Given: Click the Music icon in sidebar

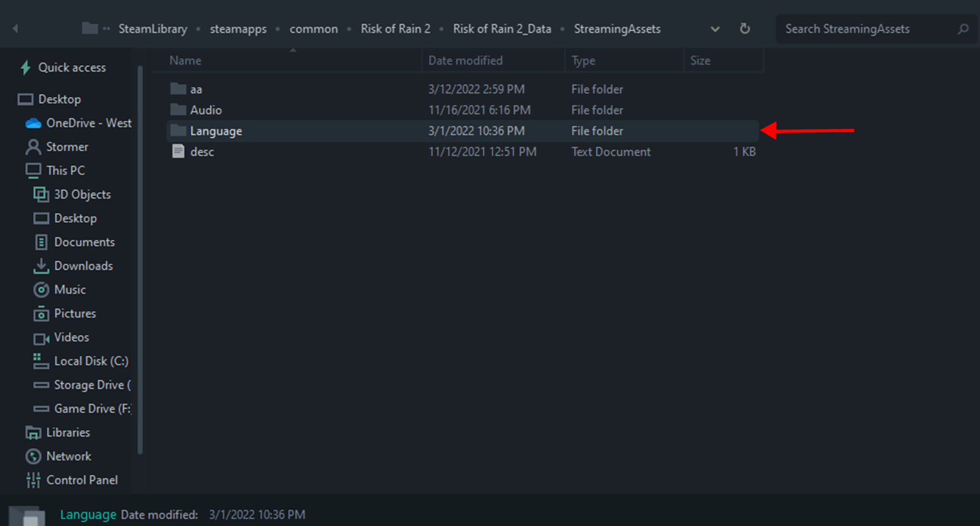Looking at the screenshot, I should [41, 290].
